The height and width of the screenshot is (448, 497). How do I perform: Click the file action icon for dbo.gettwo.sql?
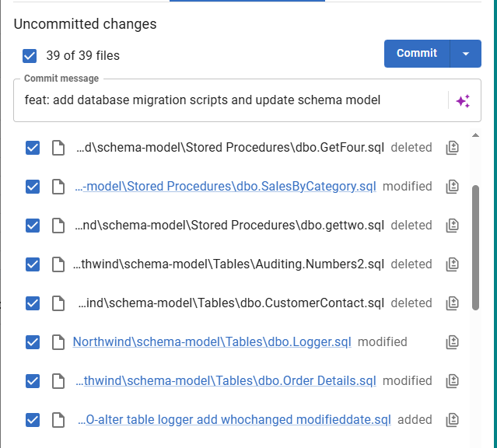(x=452, y=225)
